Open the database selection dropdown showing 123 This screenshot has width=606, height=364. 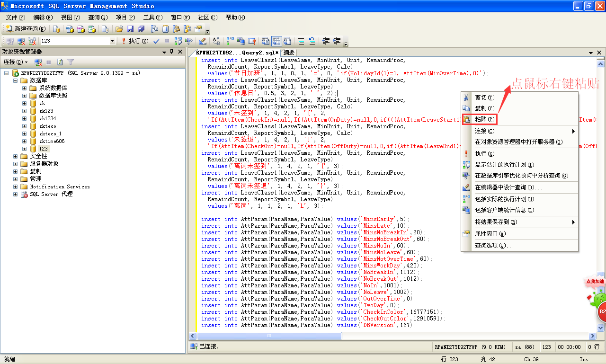pos(112,41)
